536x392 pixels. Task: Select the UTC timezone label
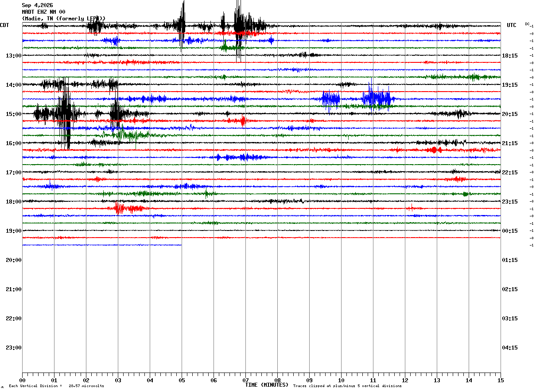[512, 25]
